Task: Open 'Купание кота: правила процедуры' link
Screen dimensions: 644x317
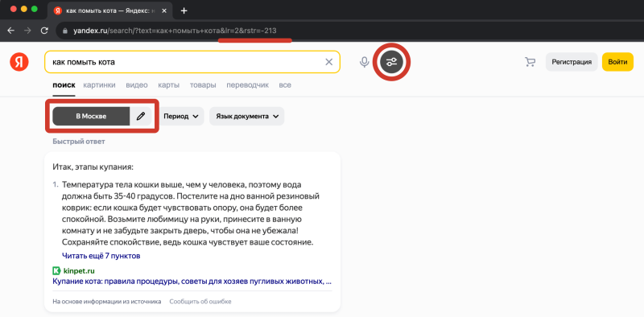Action: tap(192, 282)
